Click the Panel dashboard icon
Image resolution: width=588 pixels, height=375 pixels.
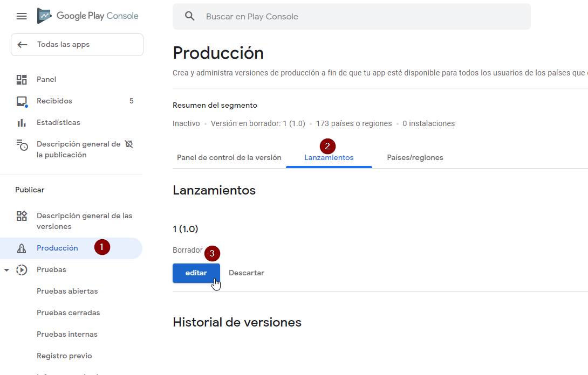point(22,79)
